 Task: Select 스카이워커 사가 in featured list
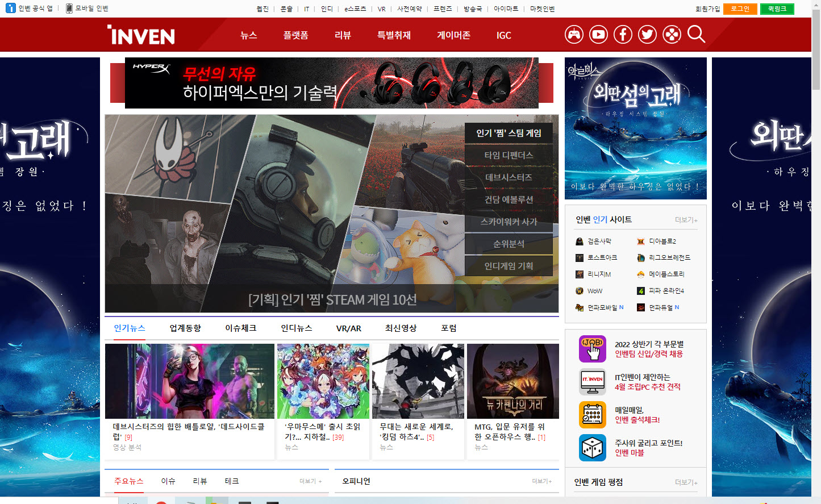click(509, 222)
